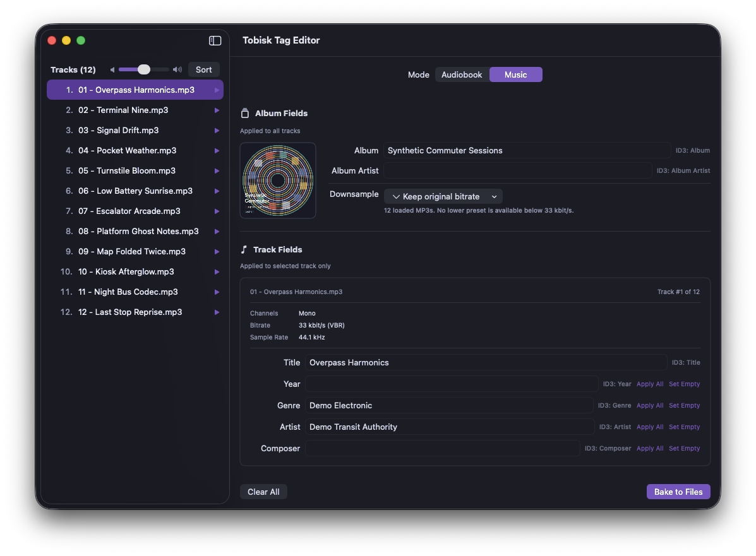Play track 10 - Kiosk Afterglow.mp3
This screenshot has width=756, height=556.
coord(217,272)
